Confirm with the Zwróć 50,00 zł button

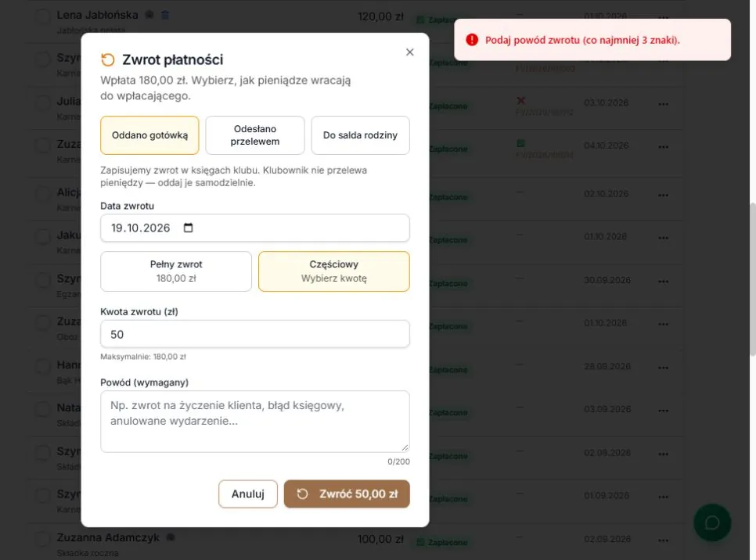coord(347,494)
